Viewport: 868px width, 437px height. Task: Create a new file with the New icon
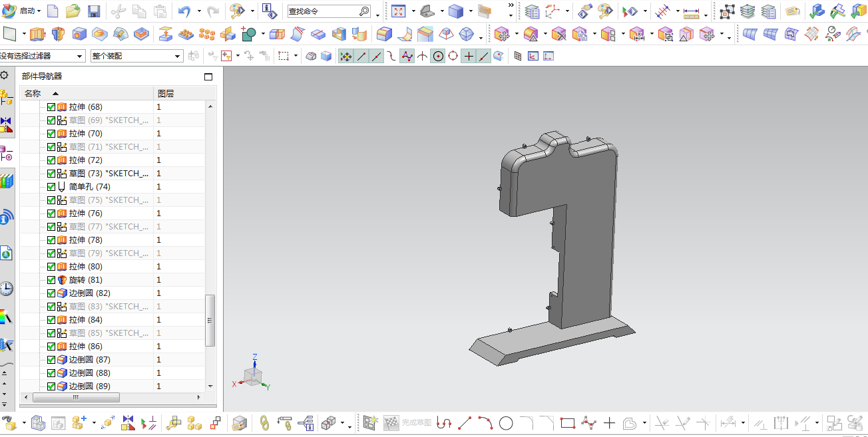coord(53,11)
